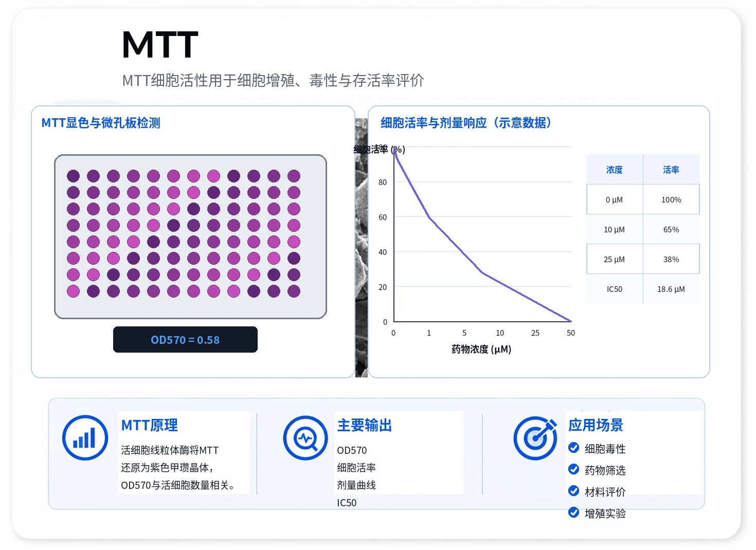756x550 pixels.
Task: Click the 活率 table header
Action: pyautogui.click(x=671, y=170)
